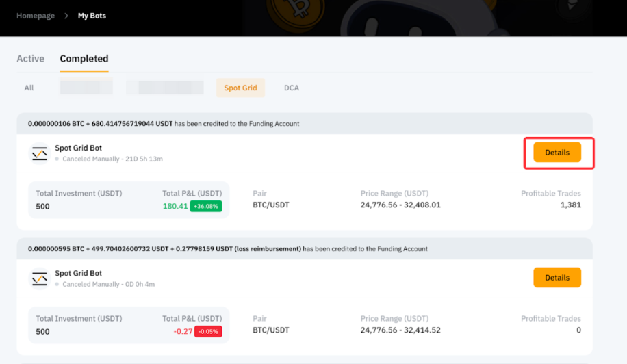Click the breadcrumb chevron separator after Homepage
The image size is (627, 364).
pos(66,16)
